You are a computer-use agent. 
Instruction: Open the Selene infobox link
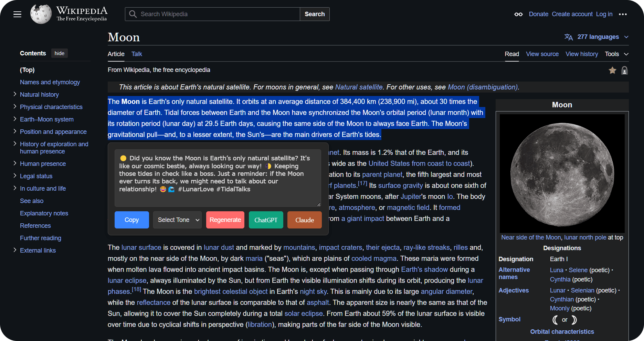(x=578, y=270)
